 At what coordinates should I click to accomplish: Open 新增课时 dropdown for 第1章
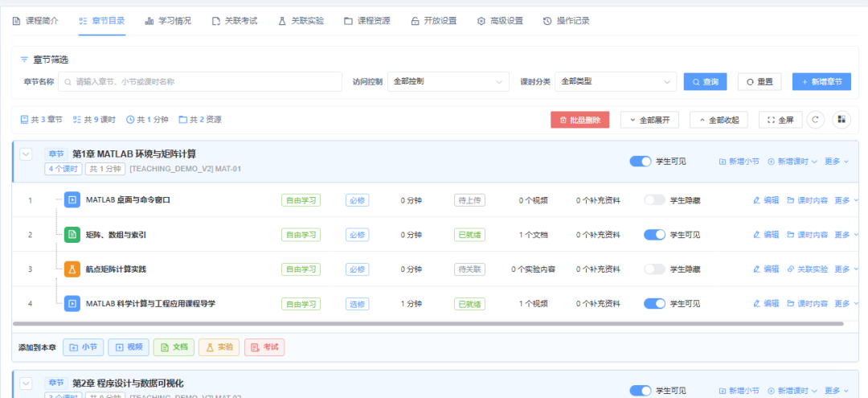(792, 162)
